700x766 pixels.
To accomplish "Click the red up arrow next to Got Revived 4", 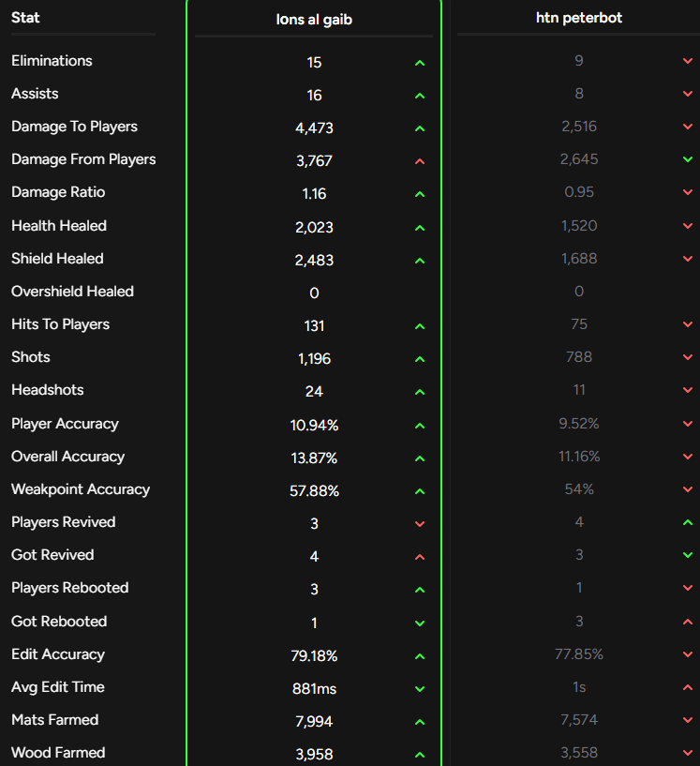I will 419,557.
